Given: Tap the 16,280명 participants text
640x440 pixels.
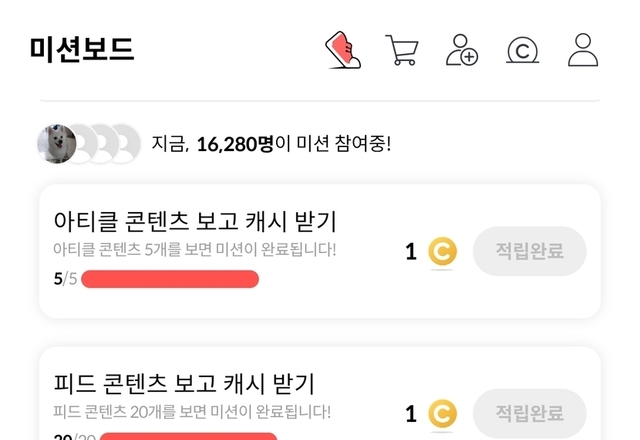Looking at the screenshot, I should 234,144.
